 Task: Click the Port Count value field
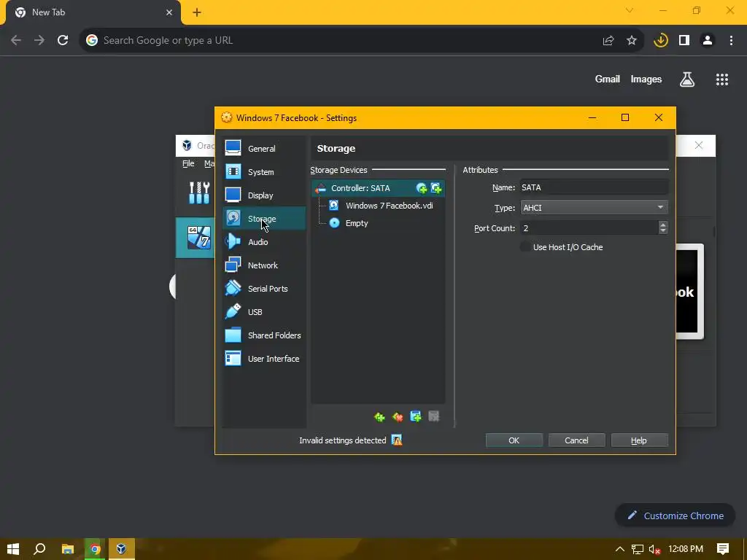589,228
